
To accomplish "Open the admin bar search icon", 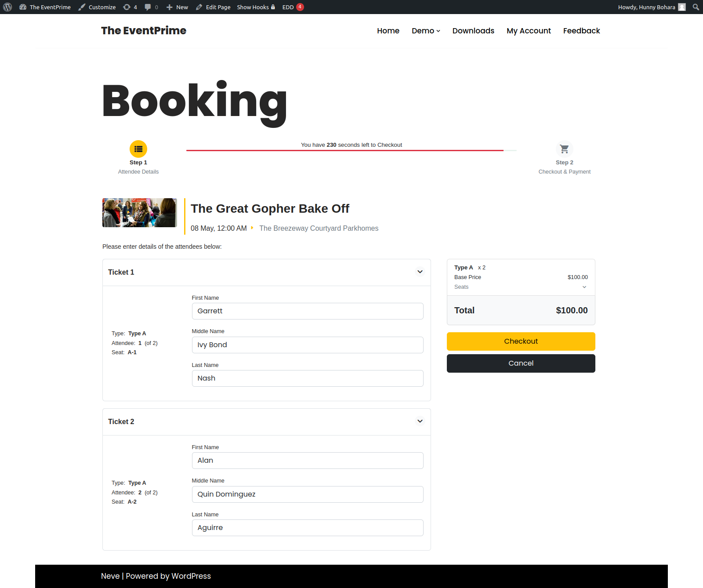I will tap(696, 7).
